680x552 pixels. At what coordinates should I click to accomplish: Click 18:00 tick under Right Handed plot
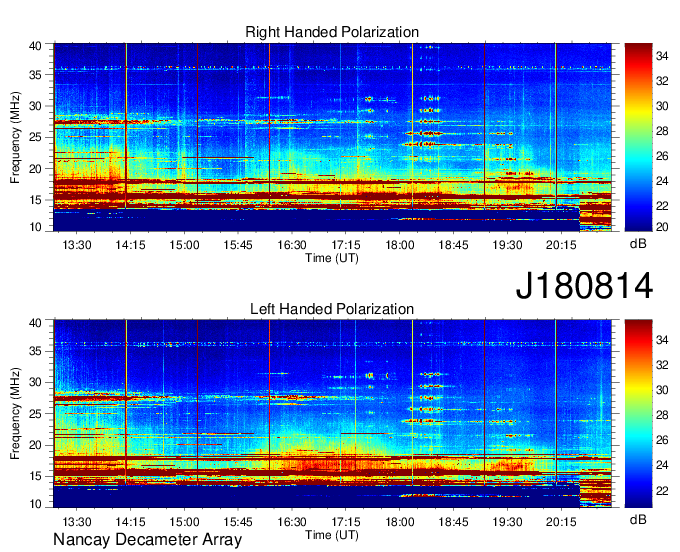pyautogui.click(x=400, y=245)
